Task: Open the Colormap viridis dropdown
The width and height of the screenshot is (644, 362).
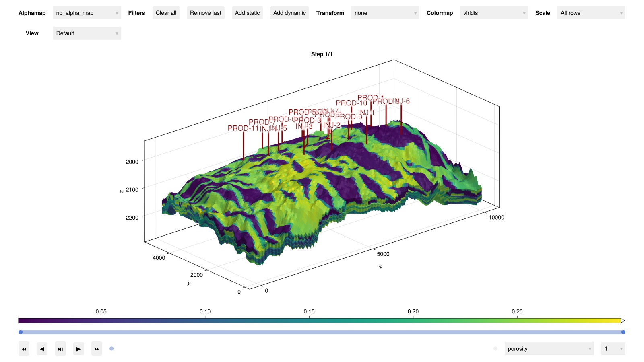Action: pos(494,13)
